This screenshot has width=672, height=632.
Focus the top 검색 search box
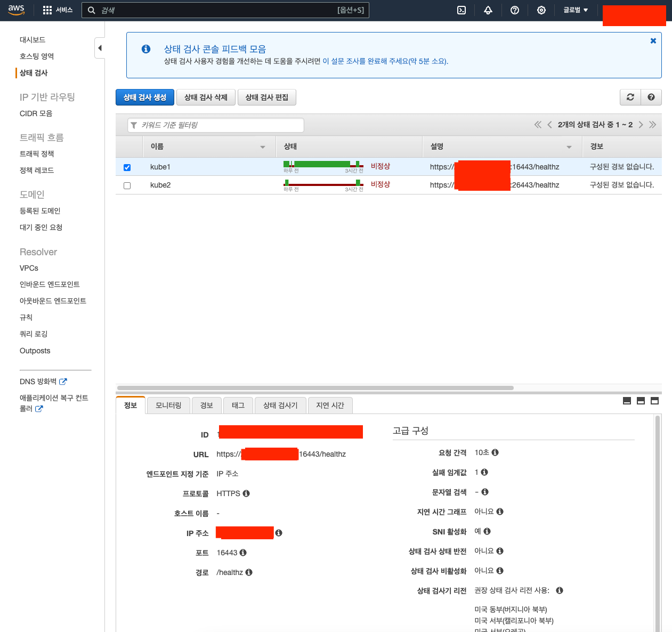point(225,10)
